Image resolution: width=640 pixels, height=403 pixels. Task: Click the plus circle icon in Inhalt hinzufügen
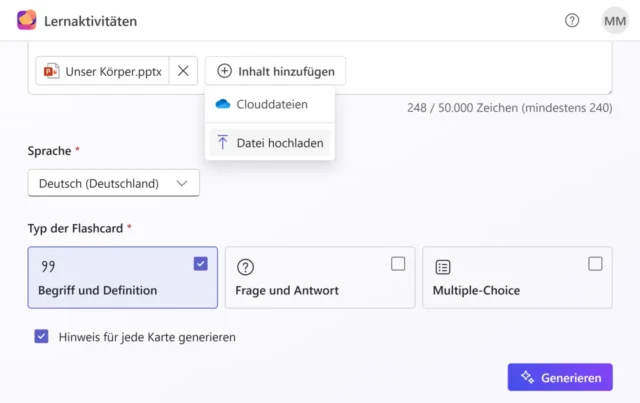pyautogui.click(x=224, y=71)
